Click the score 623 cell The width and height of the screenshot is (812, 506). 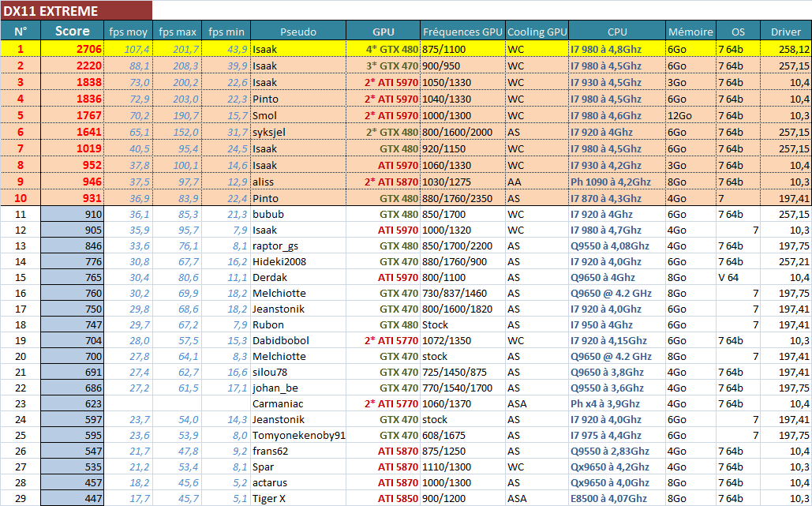(72, 403)
